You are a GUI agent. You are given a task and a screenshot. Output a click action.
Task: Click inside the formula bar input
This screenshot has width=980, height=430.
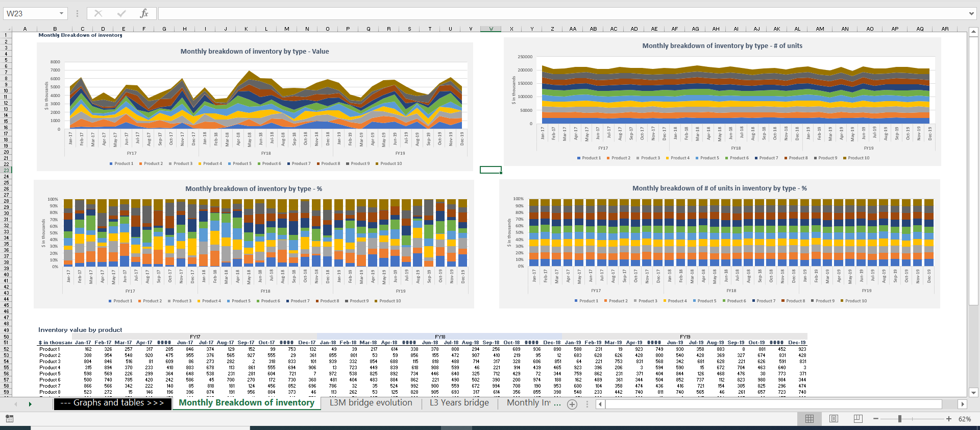click(561, 13)
